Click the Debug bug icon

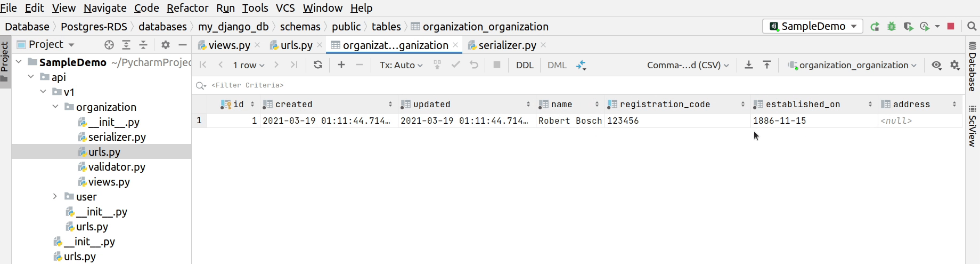tap(892, 26)
